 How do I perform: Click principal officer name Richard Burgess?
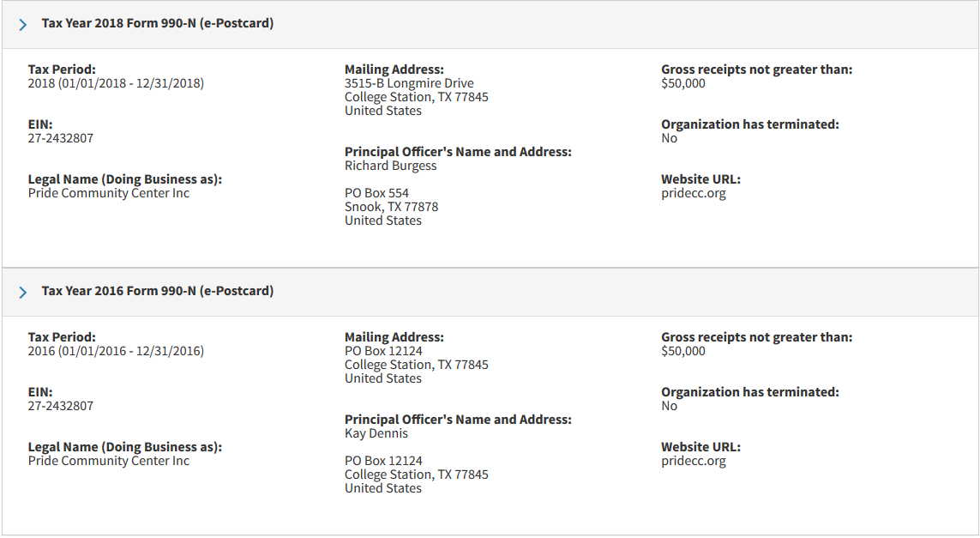click(391, 166)
